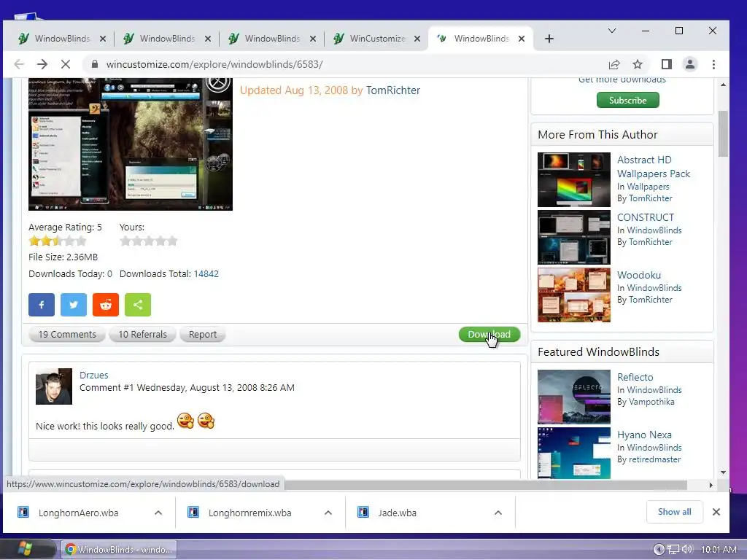
Task: Open the Windows Start button
Action: pos(25,549)
